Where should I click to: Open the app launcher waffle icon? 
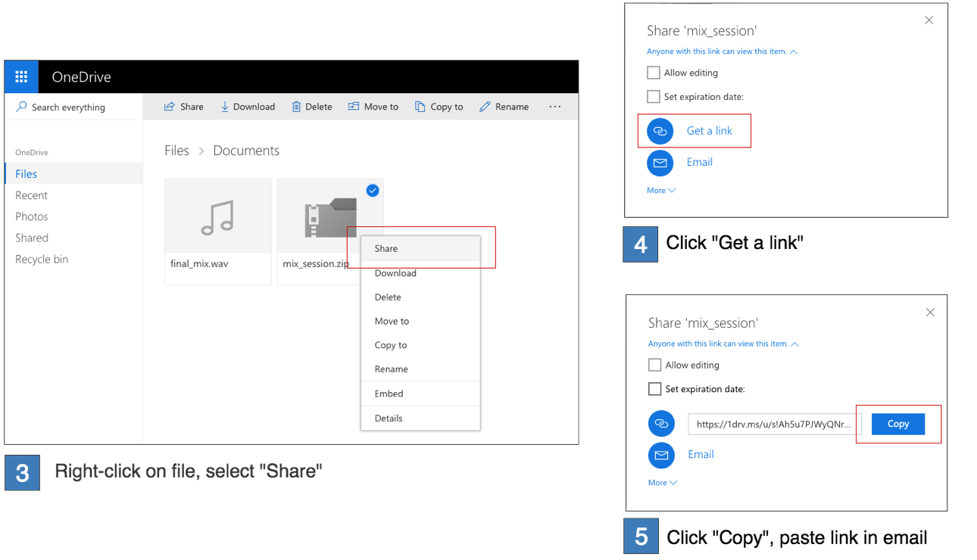(21, 76)
